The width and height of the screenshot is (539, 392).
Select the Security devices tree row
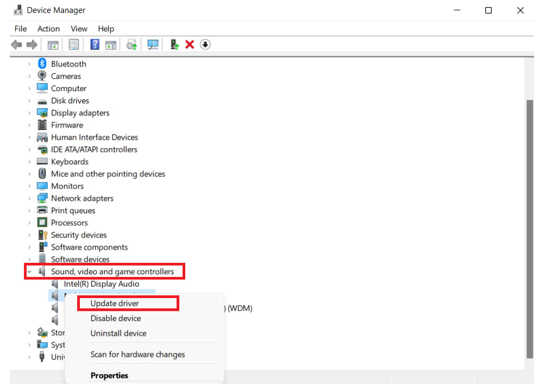tap(79, 235)
